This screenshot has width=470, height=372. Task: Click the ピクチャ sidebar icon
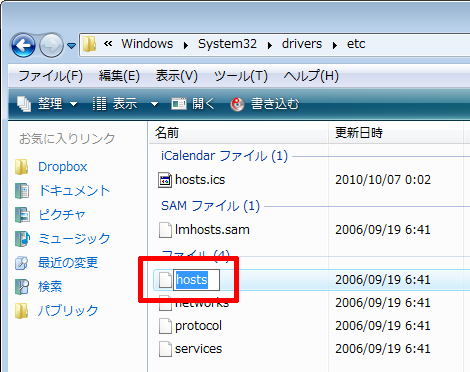[x=22, y=215]
